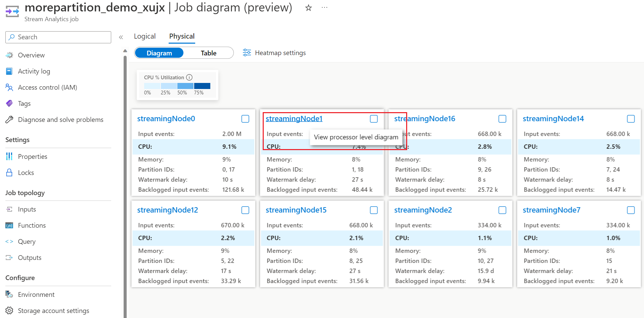Viewport: 644px width, 318px height.
Task: Open the Logical tab
Action: tap(145, 36)
